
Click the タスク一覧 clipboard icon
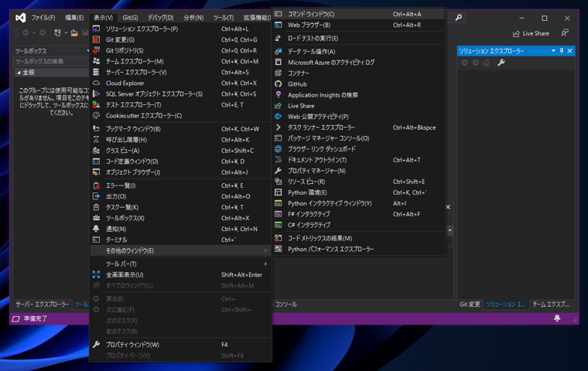coord(97,207)
